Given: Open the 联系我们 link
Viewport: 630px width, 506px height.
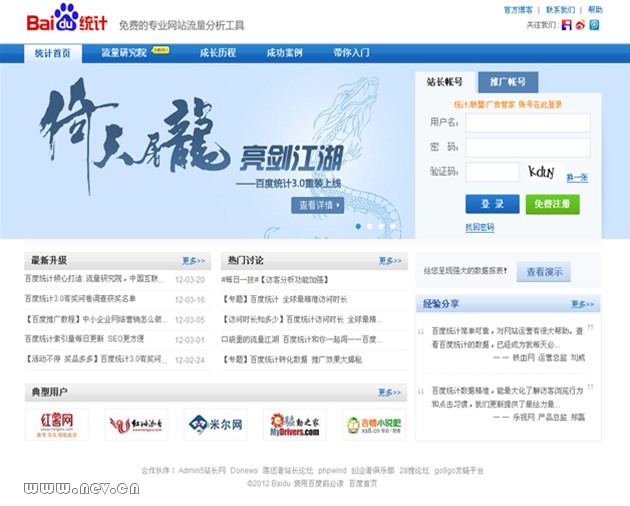Looking at the screenshot, I should (x=560, y=10).
